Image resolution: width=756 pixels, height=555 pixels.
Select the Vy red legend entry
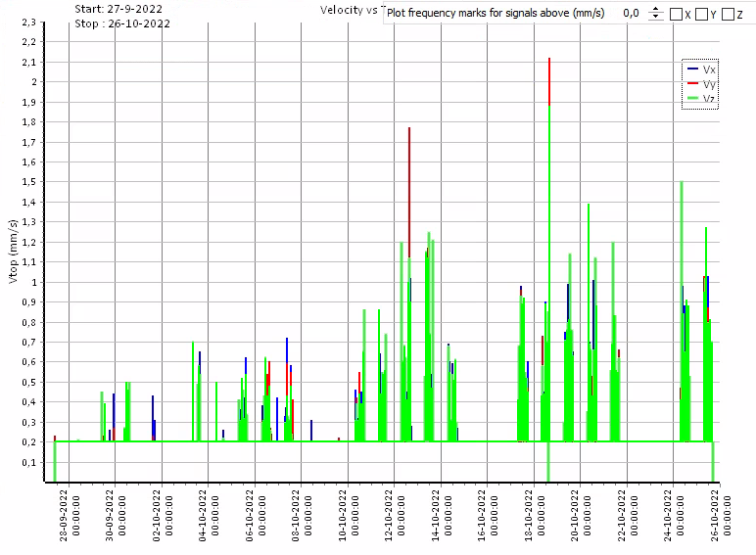click(701, 84)
